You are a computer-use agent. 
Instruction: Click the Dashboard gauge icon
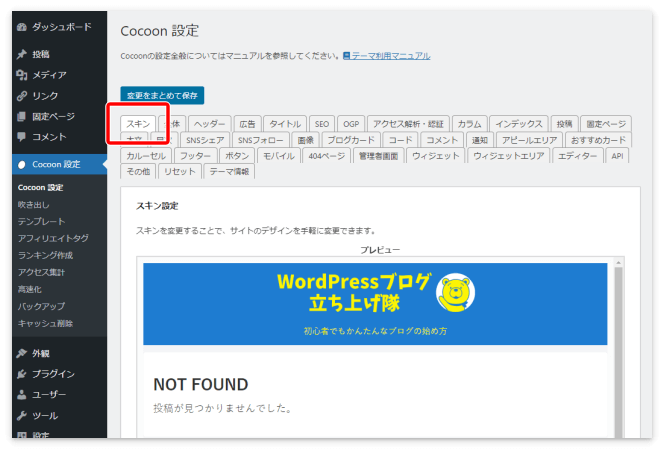click(x=22, y=27)
